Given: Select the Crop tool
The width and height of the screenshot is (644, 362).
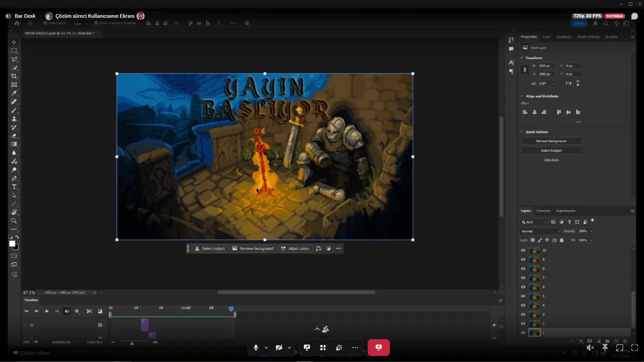Looking at the screenshot, I should click(x=14, y=76).
